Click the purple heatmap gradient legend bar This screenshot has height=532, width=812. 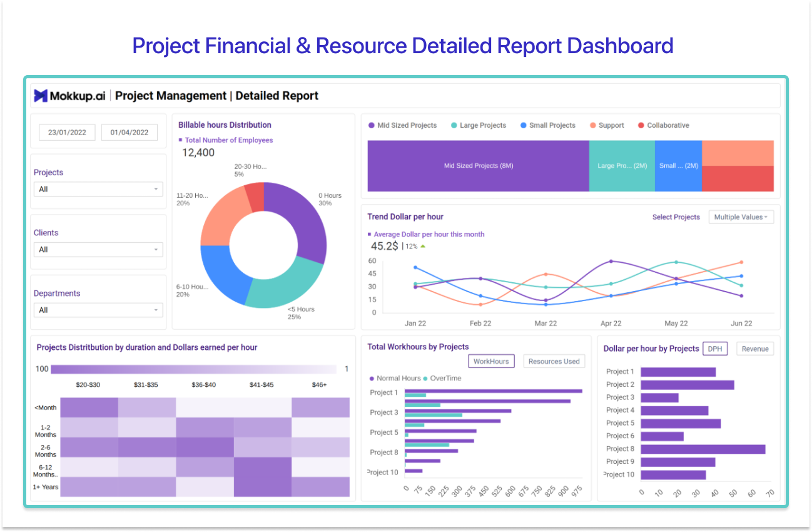tap(194, 369)
